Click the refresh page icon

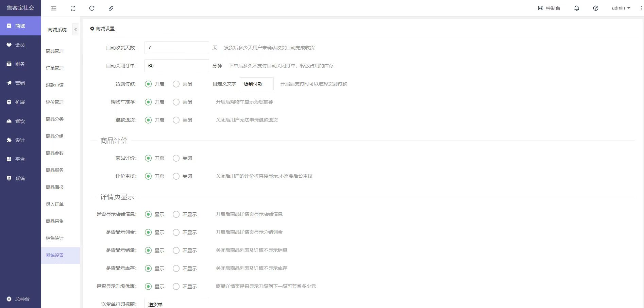point(92,8)
